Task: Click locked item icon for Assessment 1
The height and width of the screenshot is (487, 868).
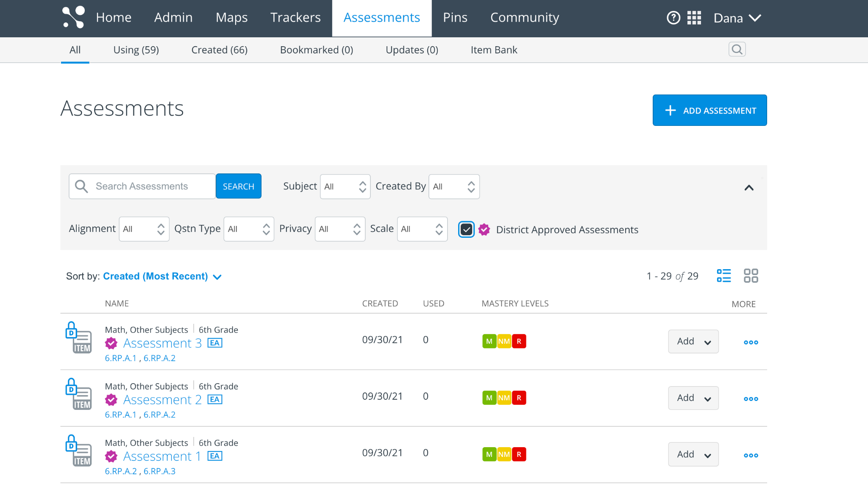Action: coord(79,451)
